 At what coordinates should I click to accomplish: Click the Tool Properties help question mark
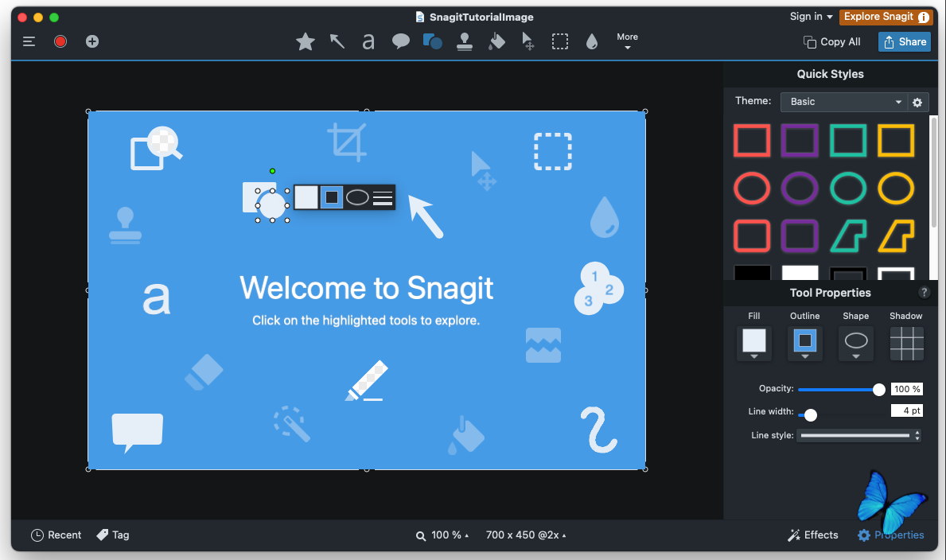[924, 293]
